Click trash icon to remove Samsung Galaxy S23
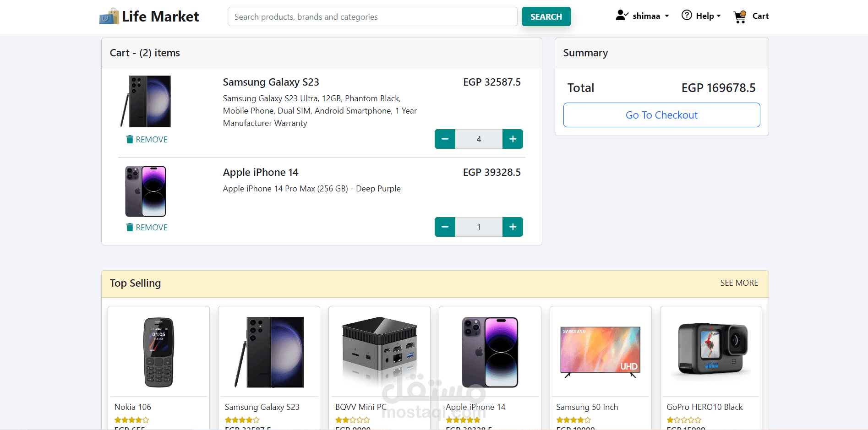This screenshot has width=868, height=430. (x=130, y=139)
